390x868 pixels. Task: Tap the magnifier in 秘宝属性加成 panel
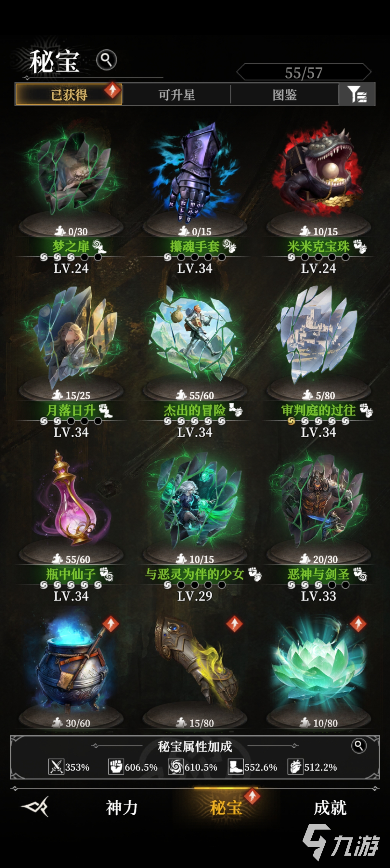(x=359, y=746)
